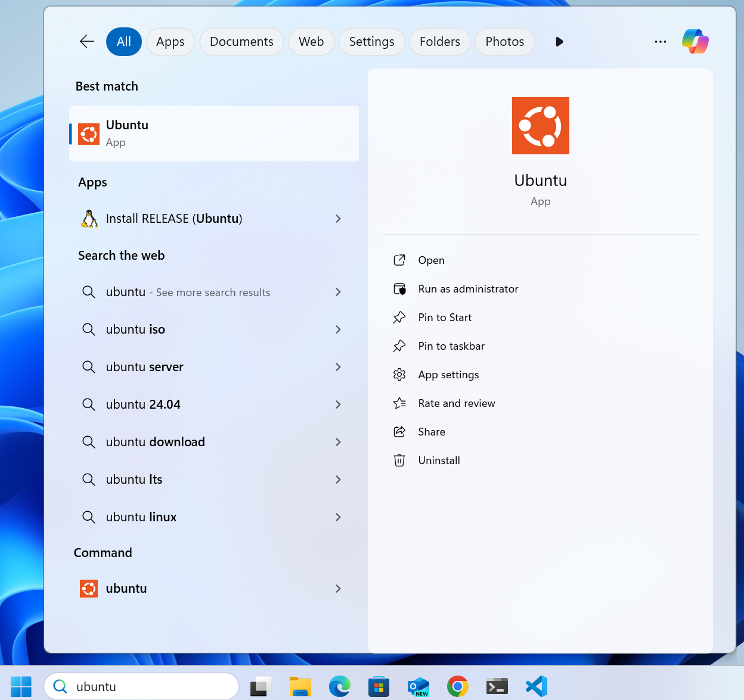Click the Share icon for Ubuntu
This screenshot has height=700, width=744.
pyautogui.click(x=399, y=431)
